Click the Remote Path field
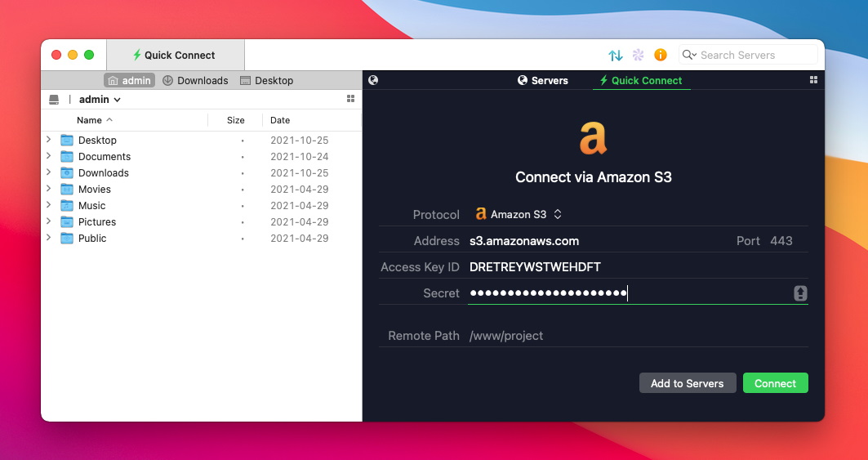 click(638, 336)
